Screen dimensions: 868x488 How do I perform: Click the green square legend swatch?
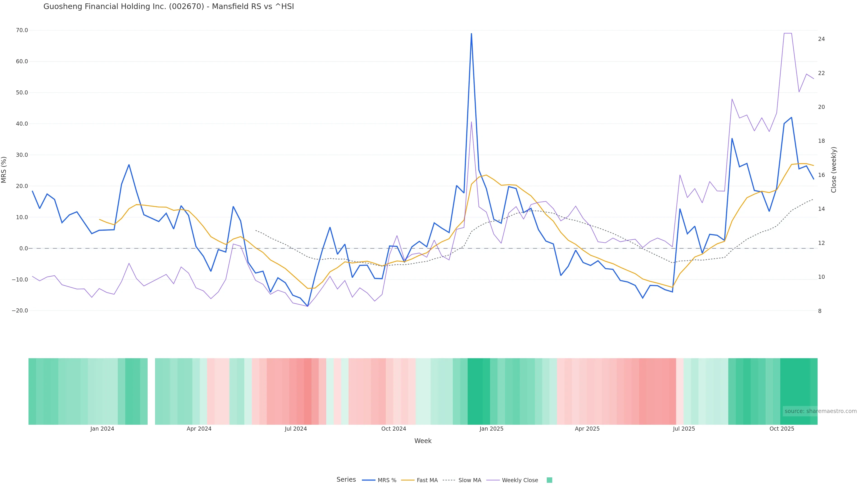tap(549, 480)
